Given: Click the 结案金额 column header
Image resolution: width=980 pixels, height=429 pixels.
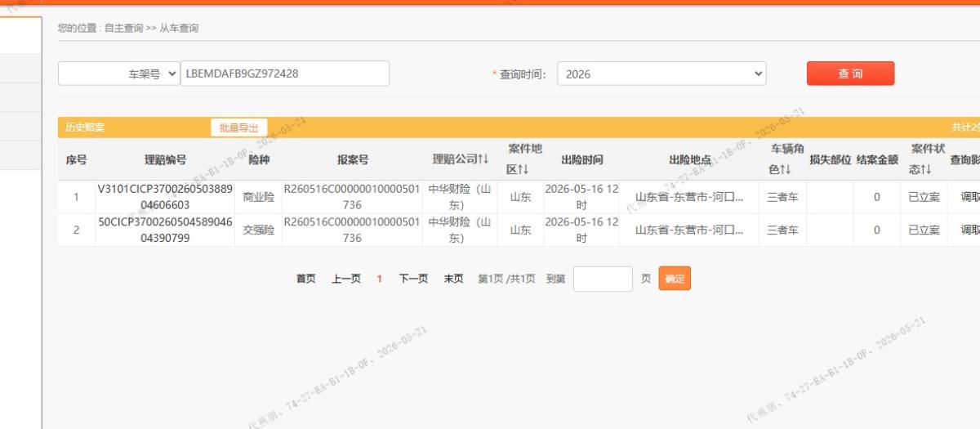Looking at the screenshot, I should tap(877, 160).
